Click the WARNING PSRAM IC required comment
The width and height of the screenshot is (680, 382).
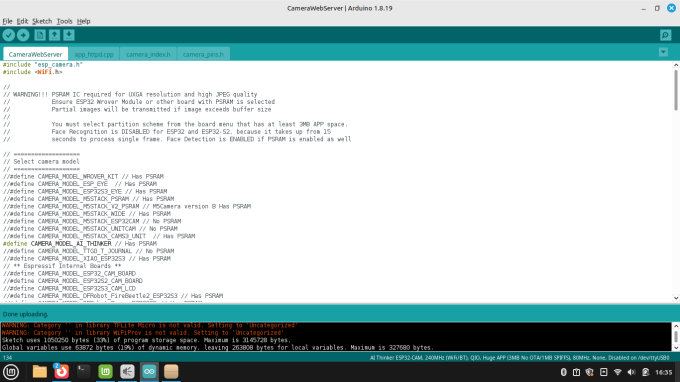tap(130, 95)
